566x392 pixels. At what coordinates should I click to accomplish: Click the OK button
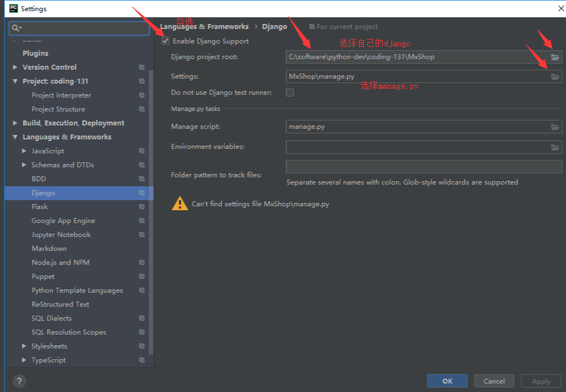[447, 381]
